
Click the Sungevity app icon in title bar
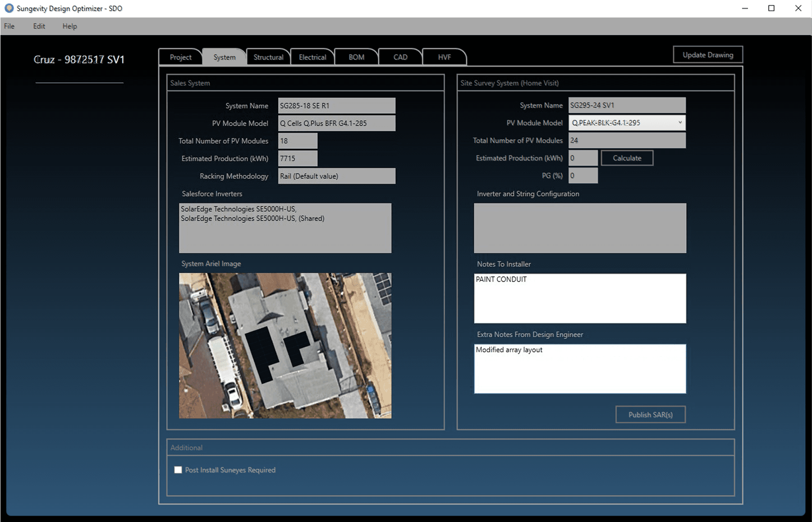point(9,8)
